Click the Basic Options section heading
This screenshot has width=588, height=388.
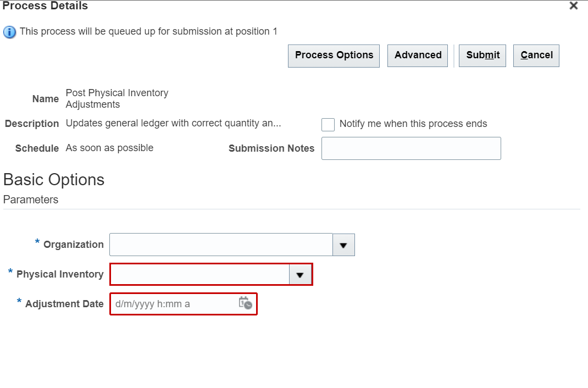tap(53, 180)
